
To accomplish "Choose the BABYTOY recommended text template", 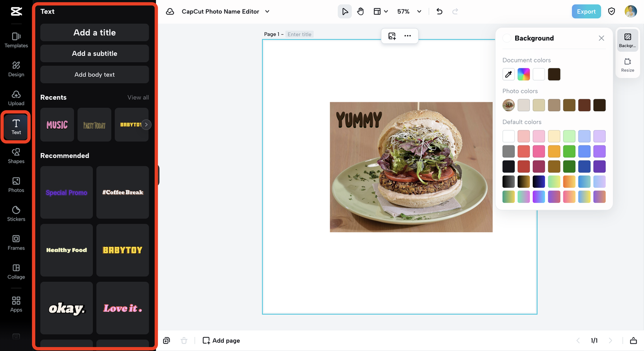I will click(123, 250).
